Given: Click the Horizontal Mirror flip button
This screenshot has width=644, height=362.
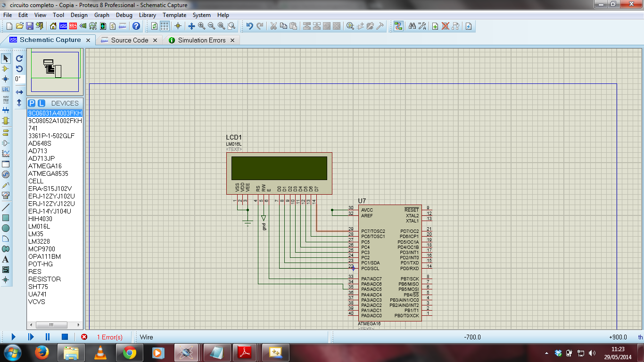Looking at the screenshot, I should click(x=19, y=92).
